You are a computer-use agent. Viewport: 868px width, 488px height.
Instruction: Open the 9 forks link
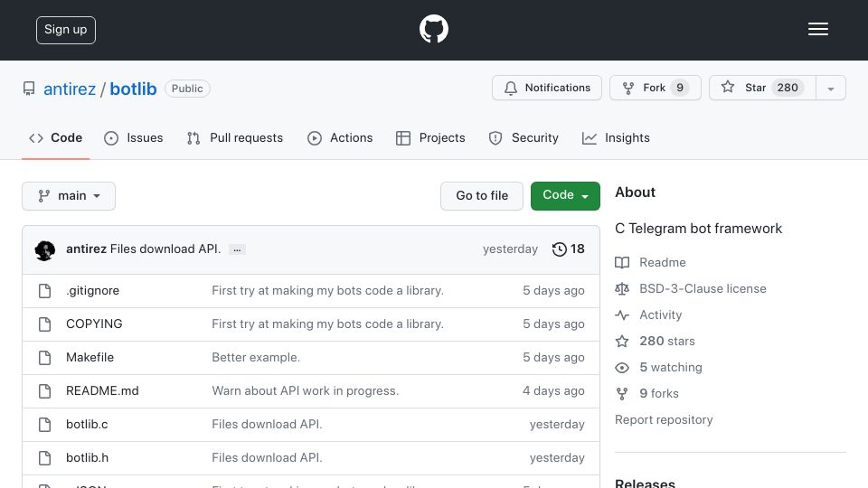click(x=659, y=393)
